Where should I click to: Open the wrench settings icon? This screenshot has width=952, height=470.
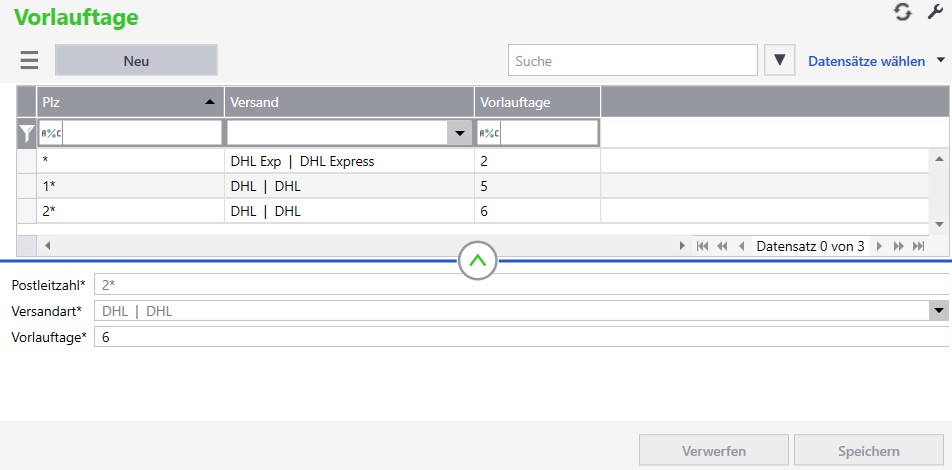pyautogui.click(x=935, y=12)
